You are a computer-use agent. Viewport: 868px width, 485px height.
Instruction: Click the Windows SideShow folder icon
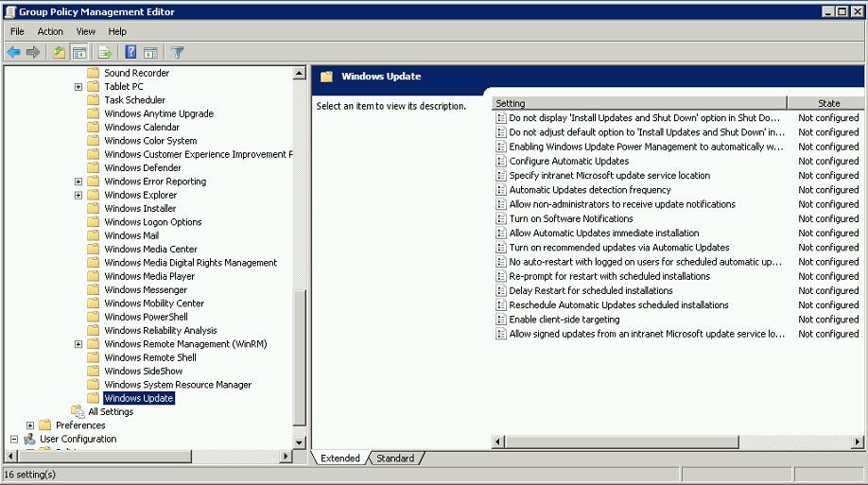[x=94, y=371]
